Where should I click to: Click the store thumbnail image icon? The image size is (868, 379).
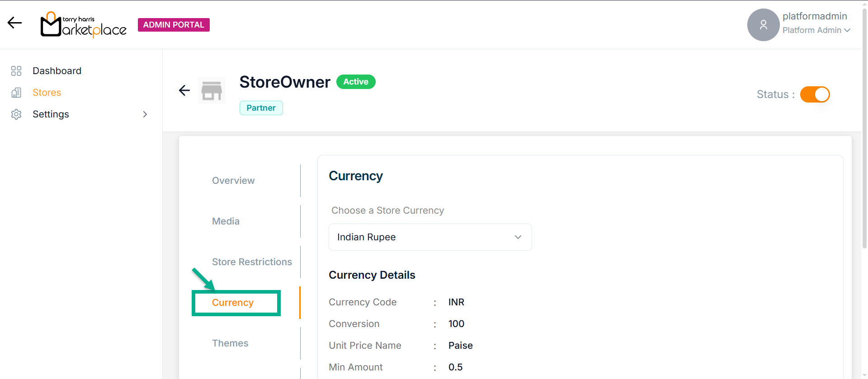(212, 90)
